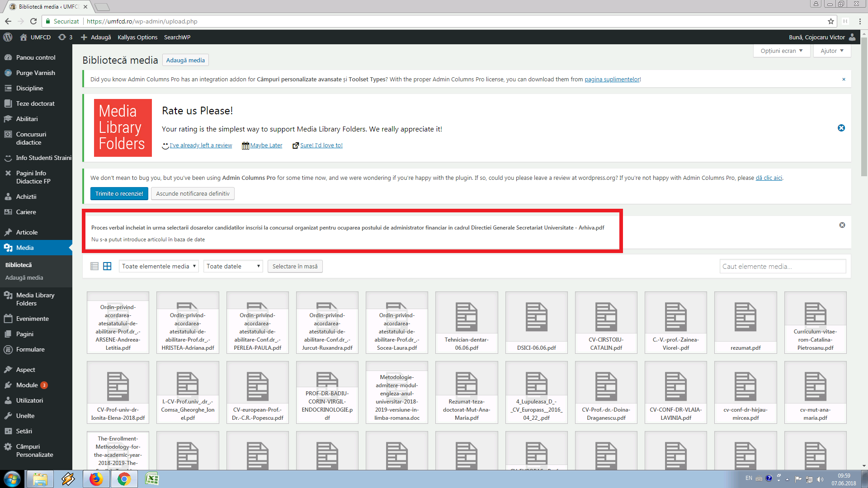Open Firefox from the taskbar
The width and height of the screenshot is (868, 488).
[96, 479]
